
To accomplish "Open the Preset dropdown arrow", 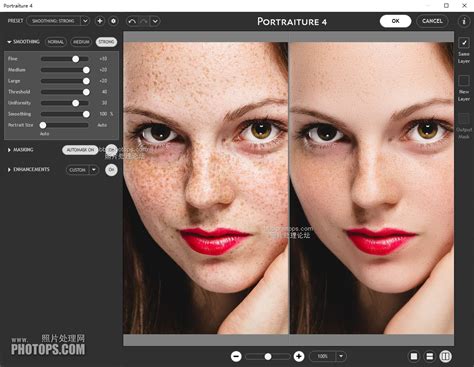I will 85,21.
